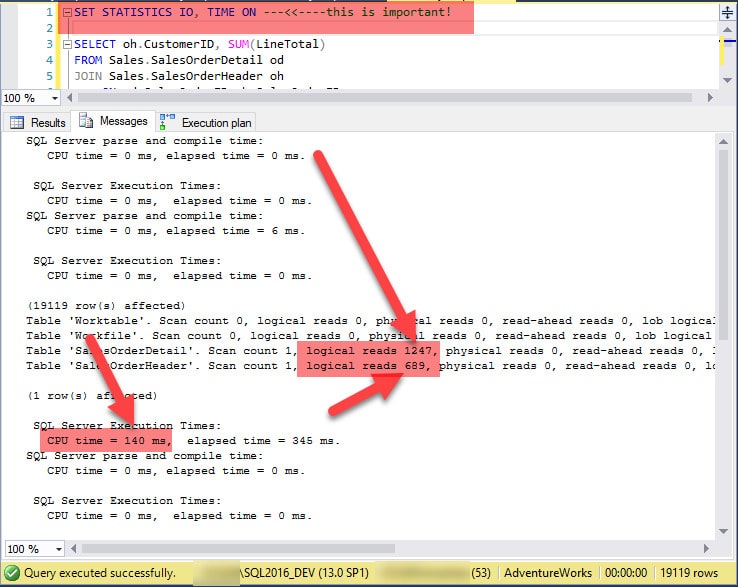
Task: Click the green query success check icon
Action: (x=11, y=573)
